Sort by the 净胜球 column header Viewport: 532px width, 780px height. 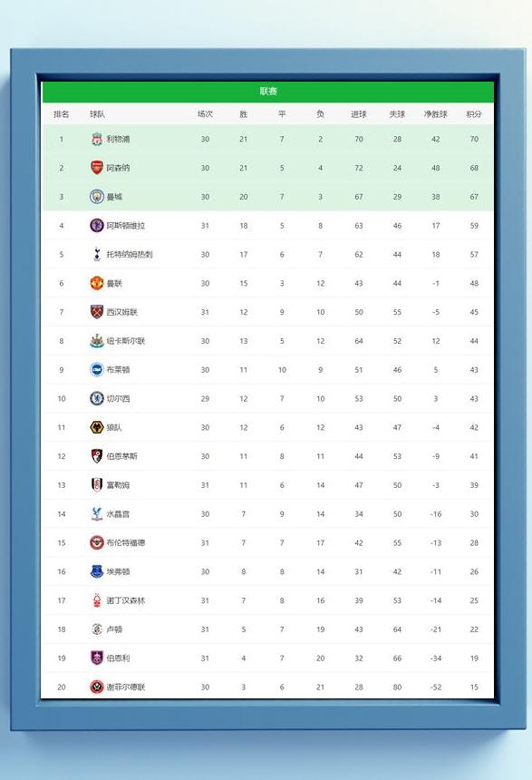(x=436, y=114)
